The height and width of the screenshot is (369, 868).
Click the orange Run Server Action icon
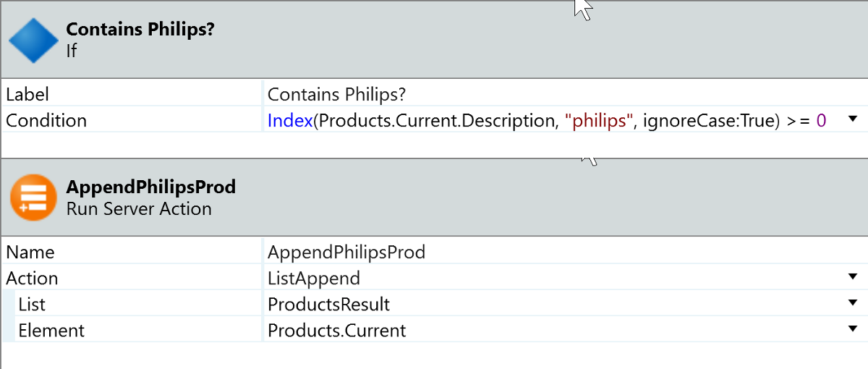(33, 198)
